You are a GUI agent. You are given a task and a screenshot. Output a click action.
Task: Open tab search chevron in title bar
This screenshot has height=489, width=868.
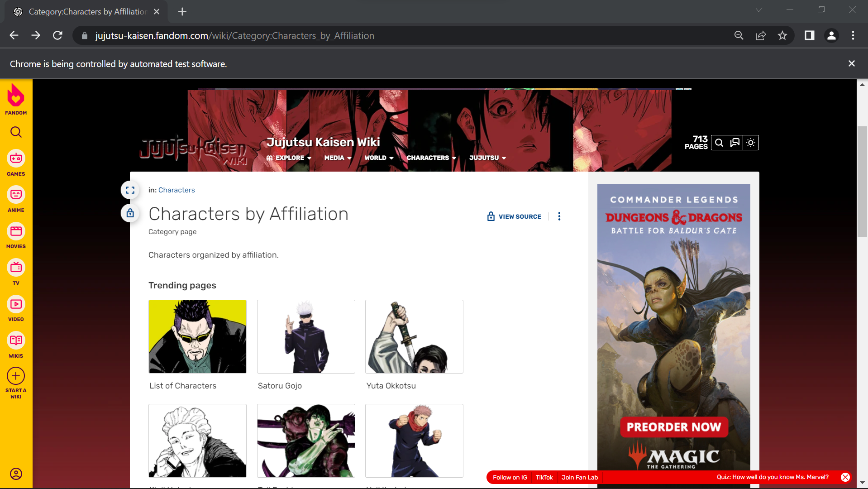pyautogui.click(x=759, y=10)
